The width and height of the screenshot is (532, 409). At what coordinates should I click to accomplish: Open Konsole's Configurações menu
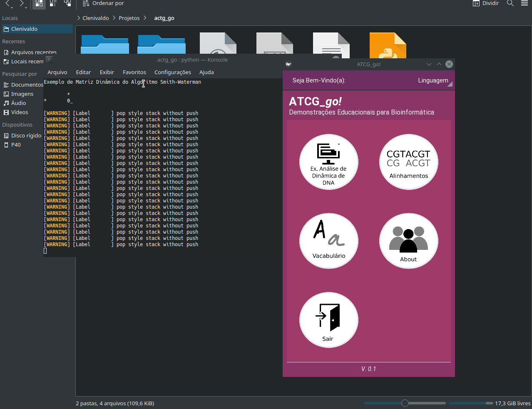click(x=173, y=72)
